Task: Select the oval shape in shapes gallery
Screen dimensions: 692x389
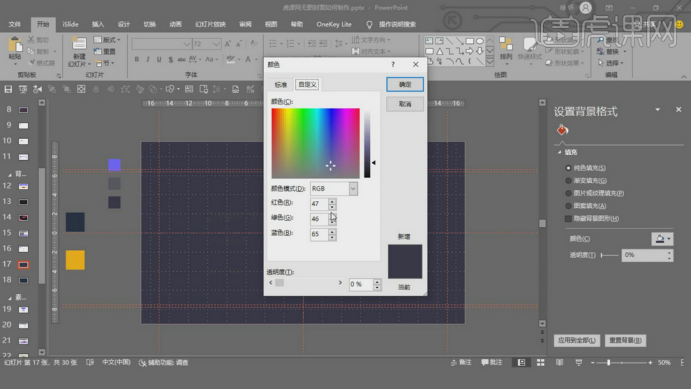Action: (x=480, y=41)
